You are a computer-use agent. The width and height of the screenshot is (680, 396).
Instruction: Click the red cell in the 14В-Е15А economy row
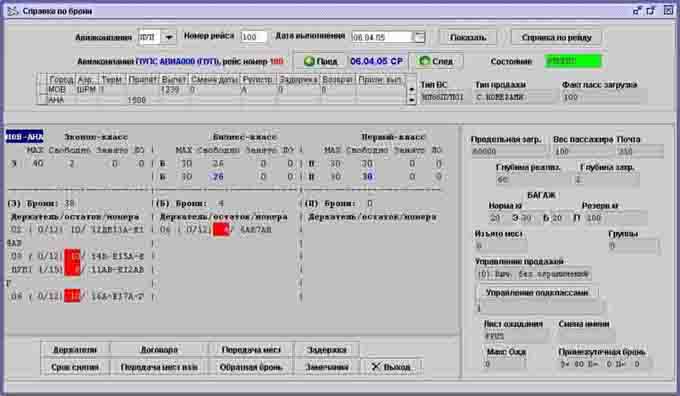[x=72, y=256]
